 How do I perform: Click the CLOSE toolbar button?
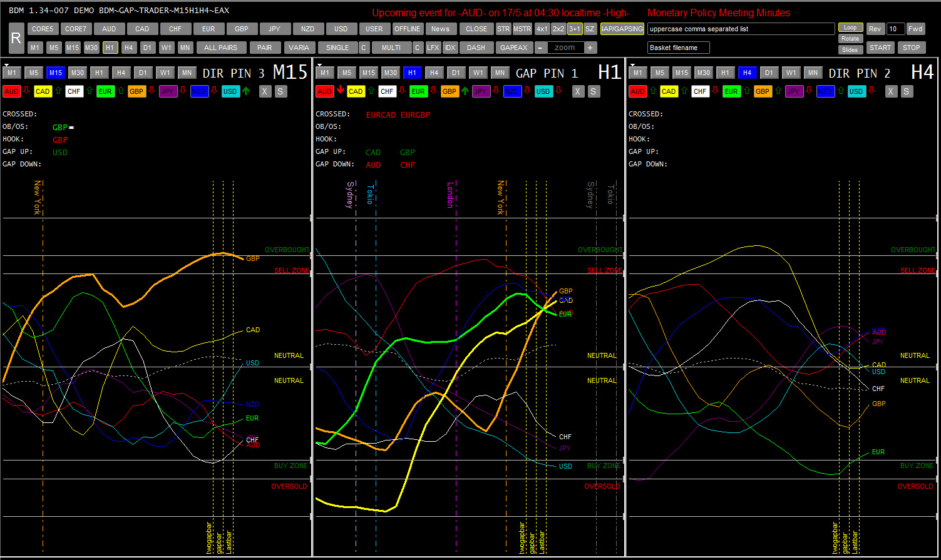pyautogui.click(x=476, y=29)
